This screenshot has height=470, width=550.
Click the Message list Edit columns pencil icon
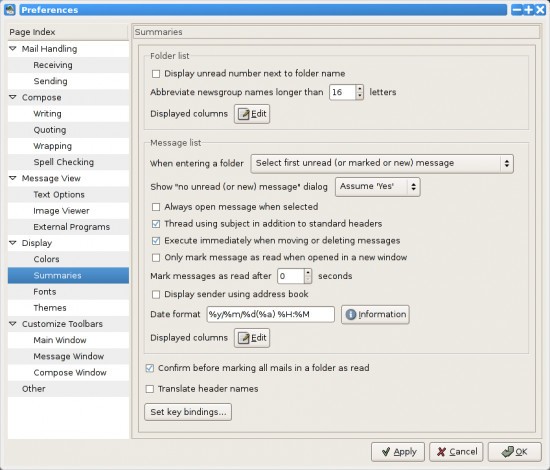[x=244, y=338]
